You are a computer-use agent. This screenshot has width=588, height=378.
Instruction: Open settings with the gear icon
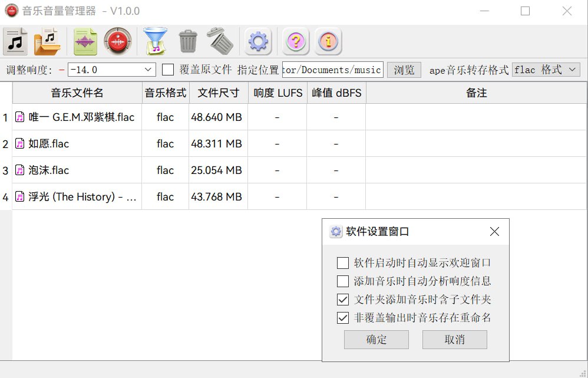pyautogui.click(x=258, y=41)
